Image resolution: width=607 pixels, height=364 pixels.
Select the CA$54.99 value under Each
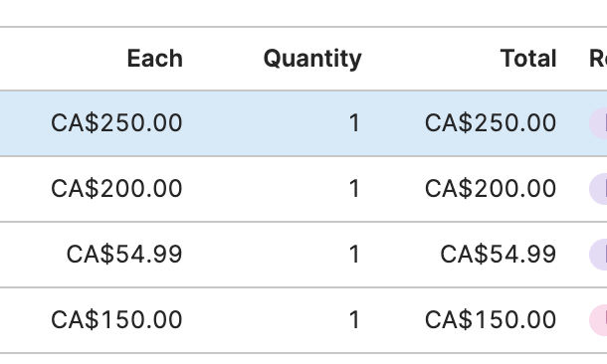124,255
